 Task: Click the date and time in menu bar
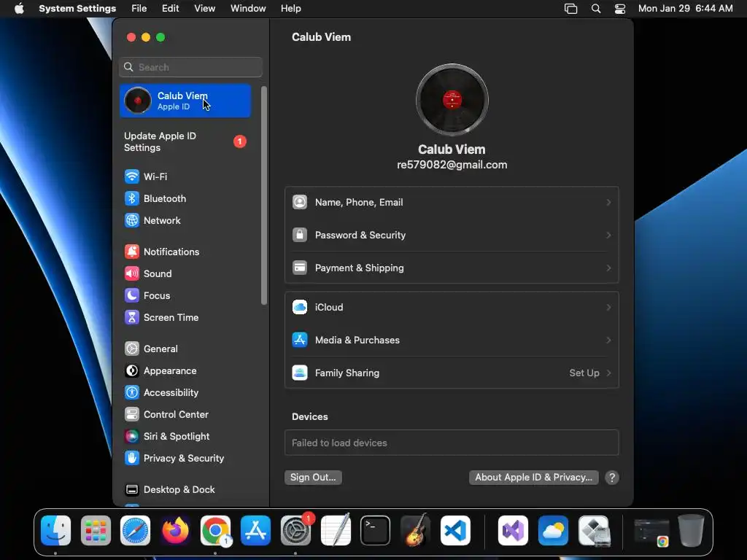pos(685,9)
